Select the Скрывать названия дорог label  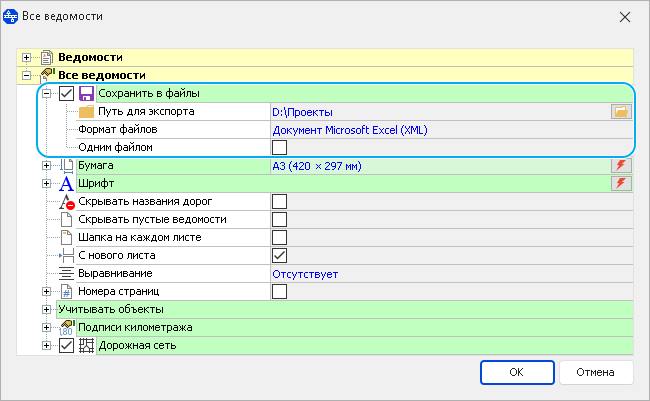click(145, 202)
